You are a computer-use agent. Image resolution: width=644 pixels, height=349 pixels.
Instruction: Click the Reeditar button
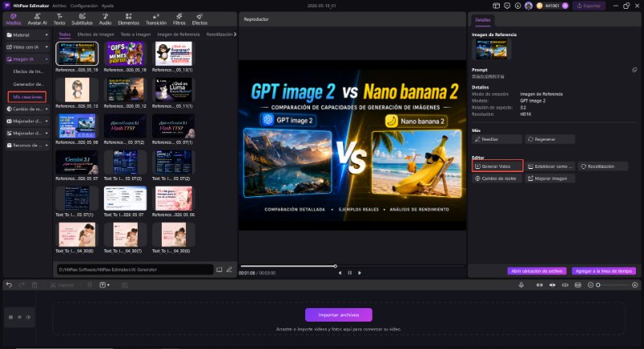point(497,139)
